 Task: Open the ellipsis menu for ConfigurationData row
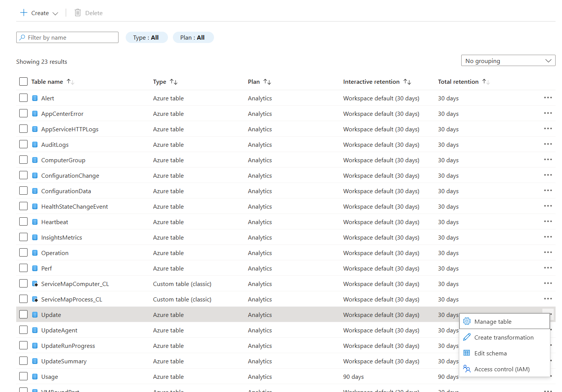click(x=548, y=191)
